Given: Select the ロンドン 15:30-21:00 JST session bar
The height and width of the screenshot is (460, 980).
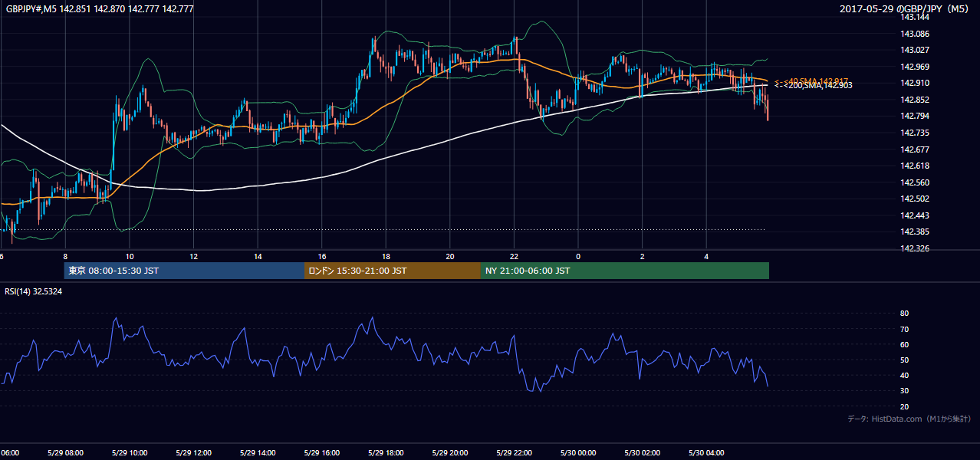Looking at the screenshot, I should tap(393, 271).
